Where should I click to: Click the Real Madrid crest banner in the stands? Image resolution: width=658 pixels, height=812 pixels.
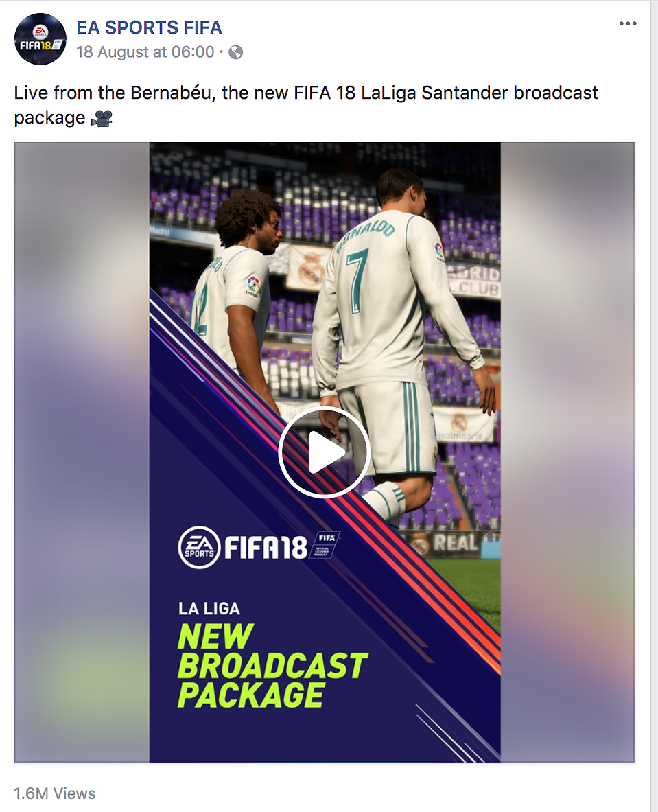point(309,266)
